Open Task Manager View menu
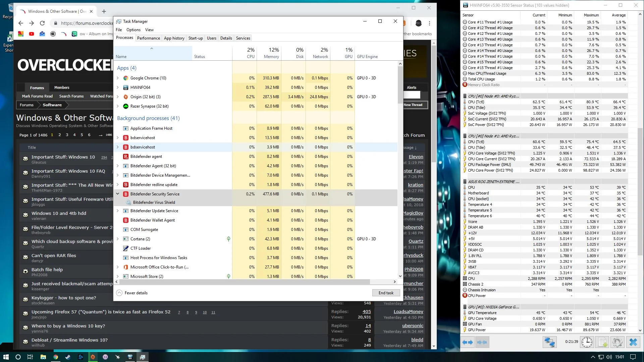644x362 pixels. click(149, 30)
